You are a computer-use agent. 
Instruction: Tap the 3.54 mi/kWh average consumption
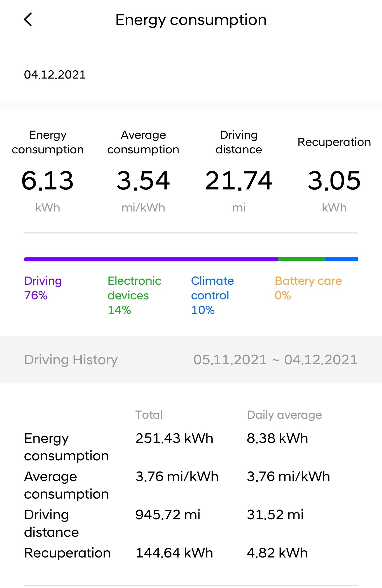[x=143, y=181]
